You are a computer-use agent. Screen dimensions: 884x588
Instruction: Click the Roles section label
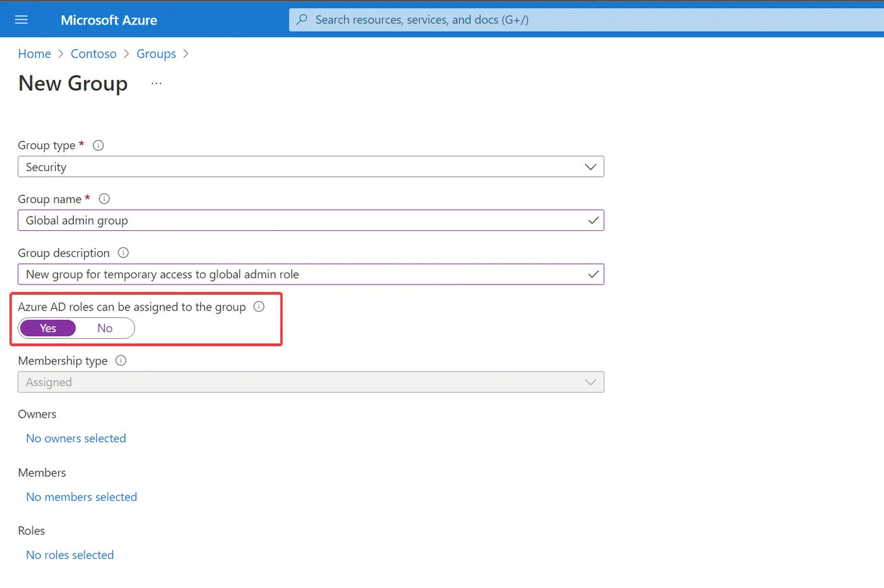32,531
